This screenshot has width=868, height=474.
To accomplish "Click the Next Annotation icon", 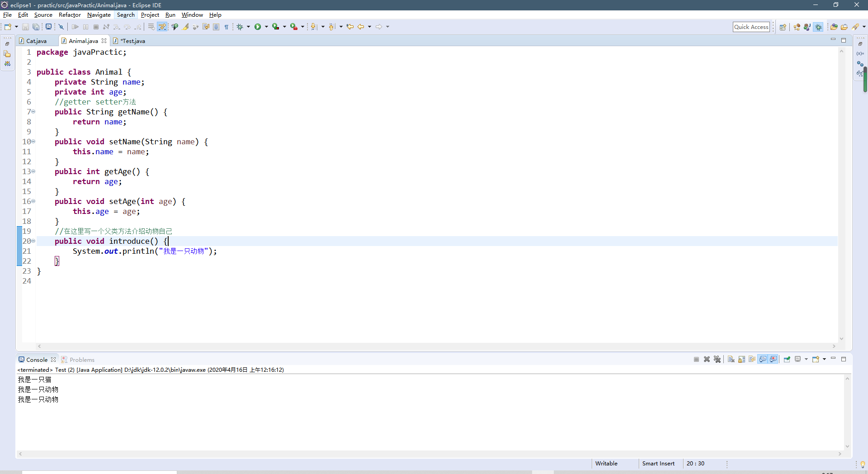I will [314, 27].
